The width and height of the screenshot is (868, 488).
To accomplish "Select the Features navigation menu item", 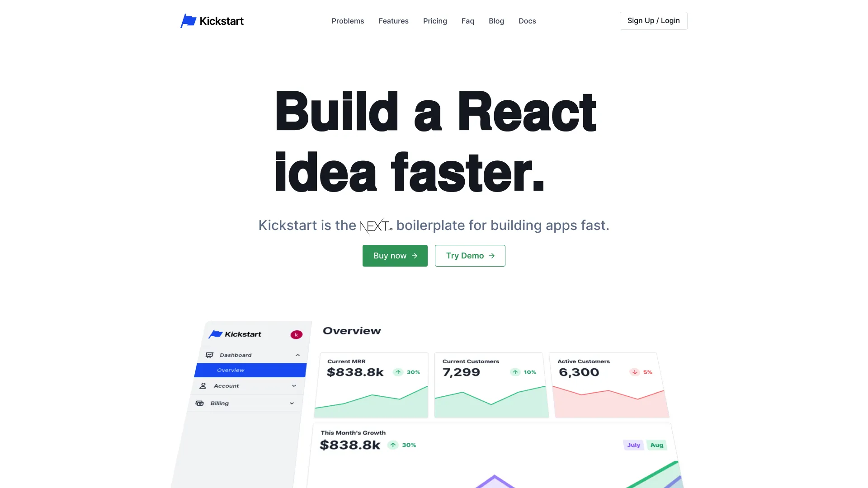I will [393, 21].
